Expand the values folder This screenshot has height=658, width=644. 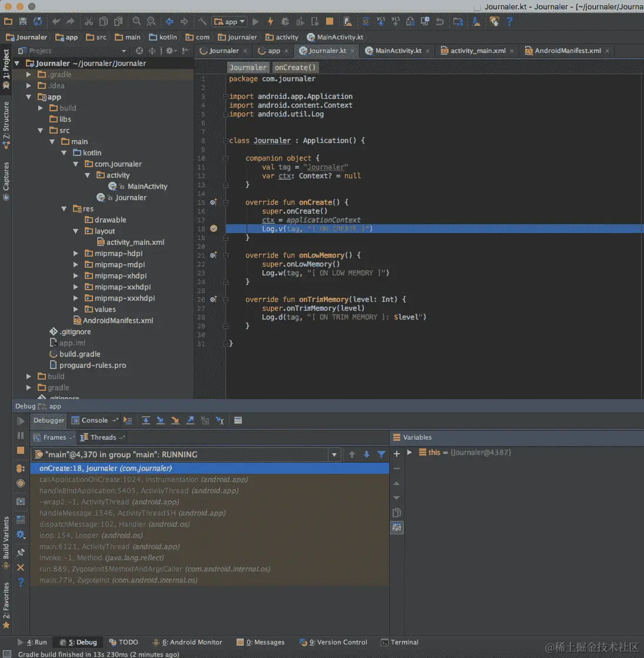pos(75,309)
